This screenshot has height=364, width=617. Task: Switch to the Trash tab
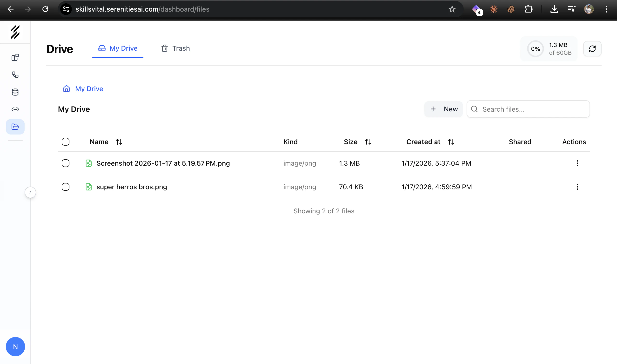tap(176, 48)
